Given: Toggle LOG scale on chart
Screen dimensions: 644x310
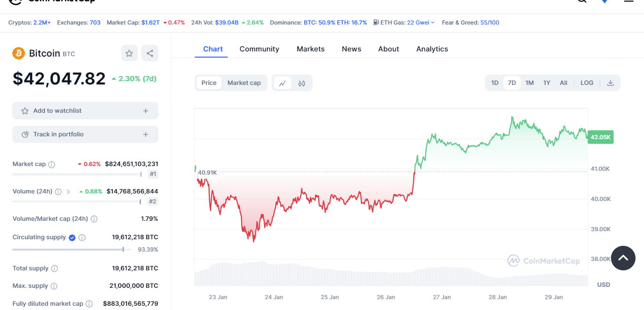Looking at the screenshot, I should [587, 83].
